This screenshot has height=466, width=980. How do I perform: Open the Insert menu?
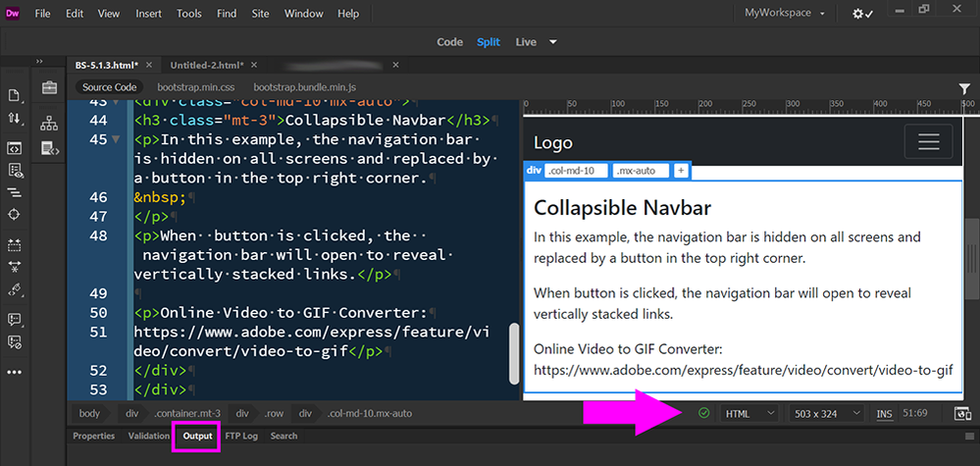(149, 14)
